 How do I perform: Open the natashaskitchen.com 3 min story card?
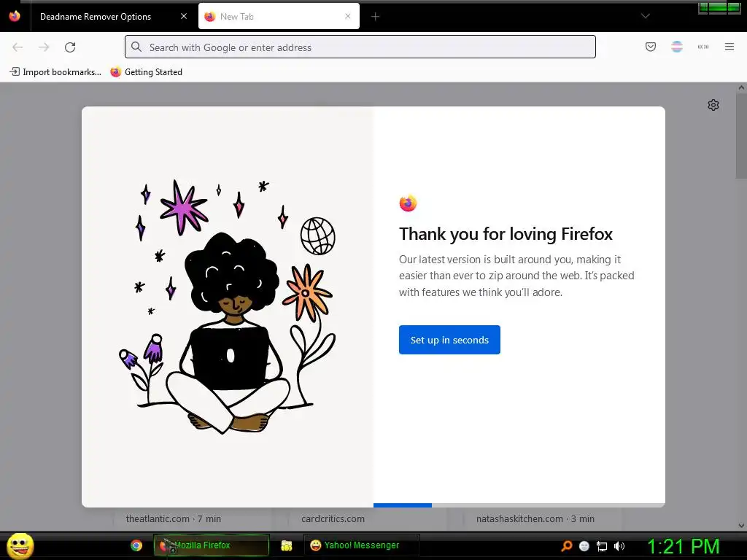pos(543,519)
